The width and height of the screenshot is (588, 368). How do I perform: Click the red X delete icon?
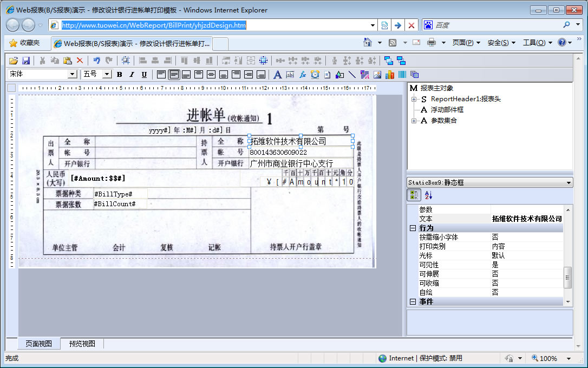pyautogui.click(x=80, y=61)
